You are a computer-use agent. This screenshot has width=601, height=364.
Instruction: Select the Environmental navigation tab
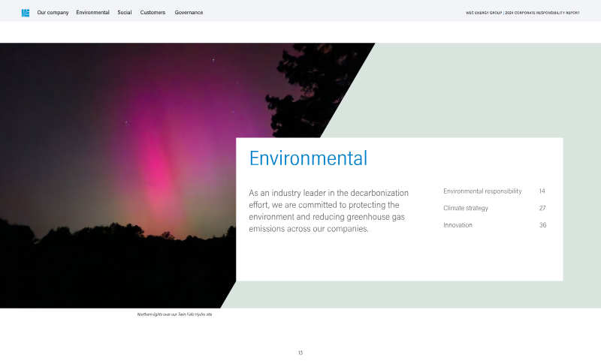coord(92,13)
